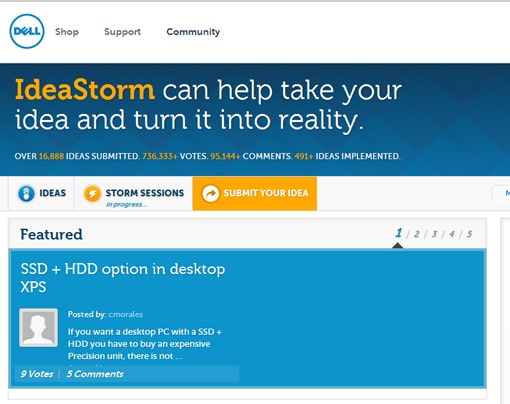
Task: Switch to the Storm Sessions tab
Action: tap(134, 194)
